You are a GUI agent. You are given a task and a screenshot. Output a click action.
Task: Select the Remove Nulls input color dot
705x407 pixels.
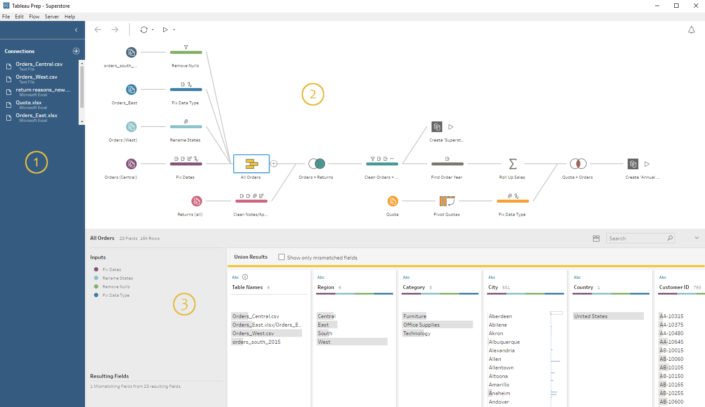click(x=96, y=286)
